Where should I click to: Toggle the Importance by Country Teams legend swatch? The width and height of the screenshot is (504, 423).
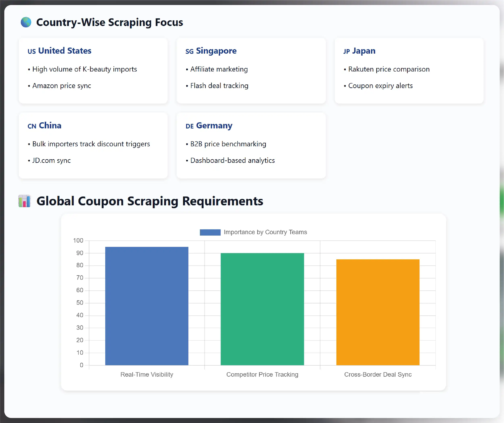210,232
